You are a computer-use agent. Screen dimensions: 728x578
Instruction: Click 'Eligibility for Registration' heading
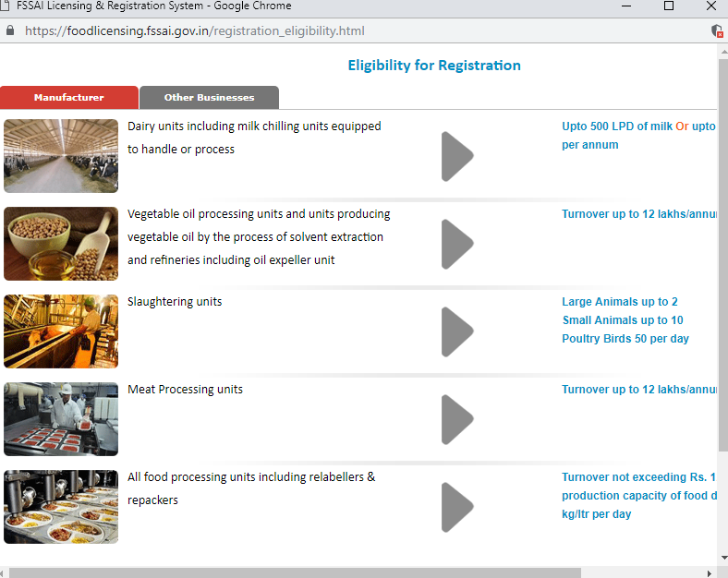tap(434, 66)
